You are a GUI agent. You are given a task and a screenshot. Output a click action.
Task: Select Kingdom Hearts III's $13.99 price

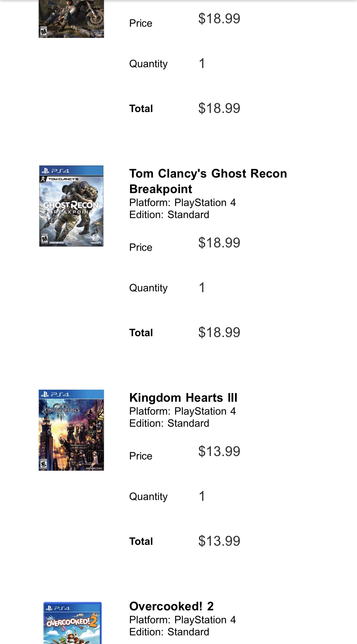[x=219, y=451]
